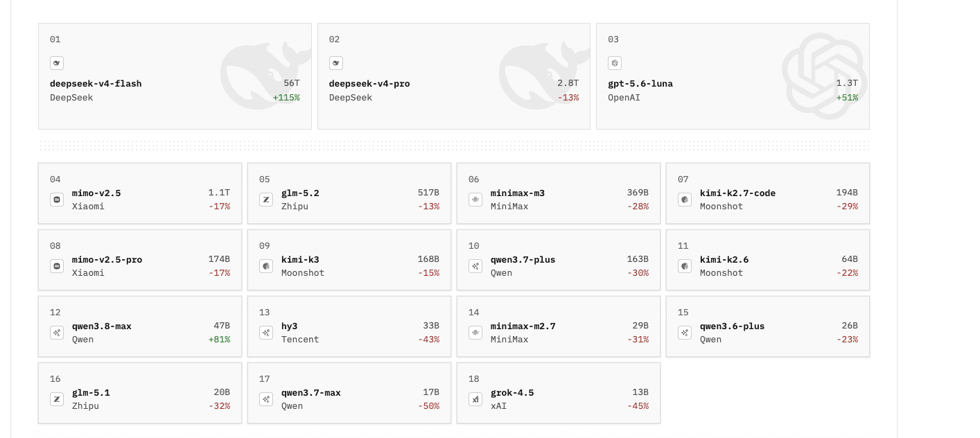The image size is (980, 438).
Task: Click the Zhipu icon beside glm-5.2
Action: 266,200
